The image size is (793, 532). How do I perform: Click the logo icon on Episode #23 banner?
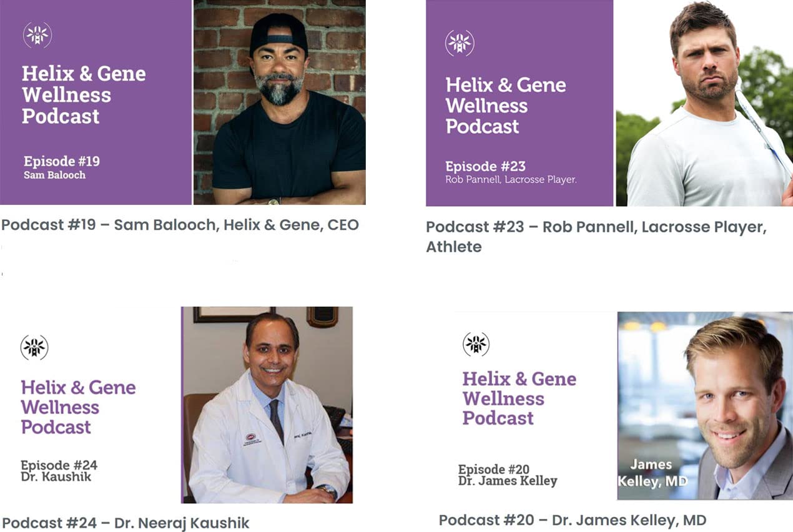tap(460, 43)
